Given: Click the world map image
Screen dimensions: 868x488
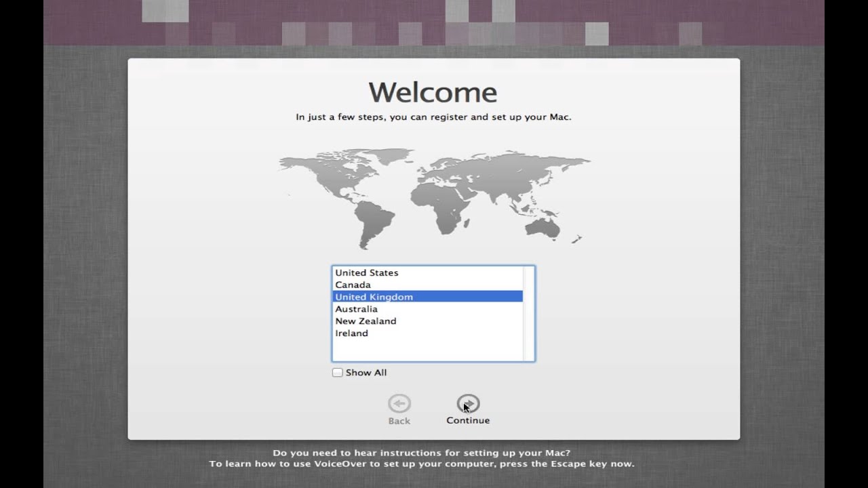Looking at the screenshot, I should coord(435,200).
